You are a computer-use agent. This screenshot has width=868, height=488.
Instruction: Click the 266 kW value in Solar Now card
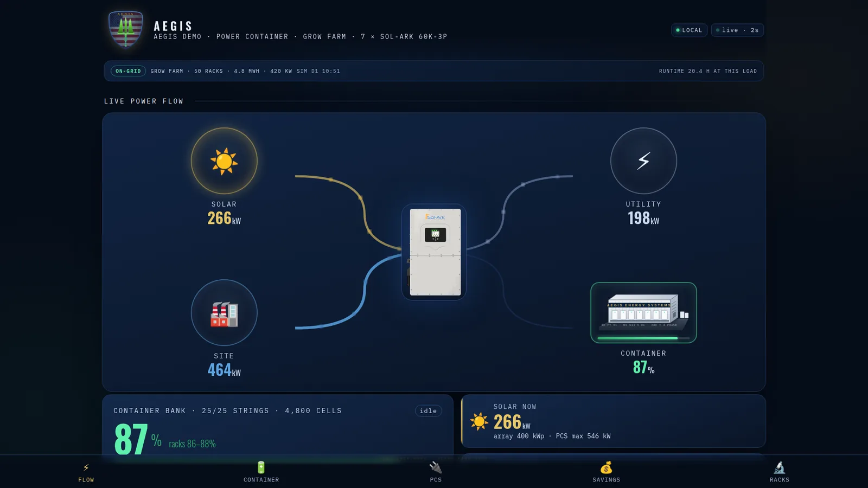[x=512, y=422]
